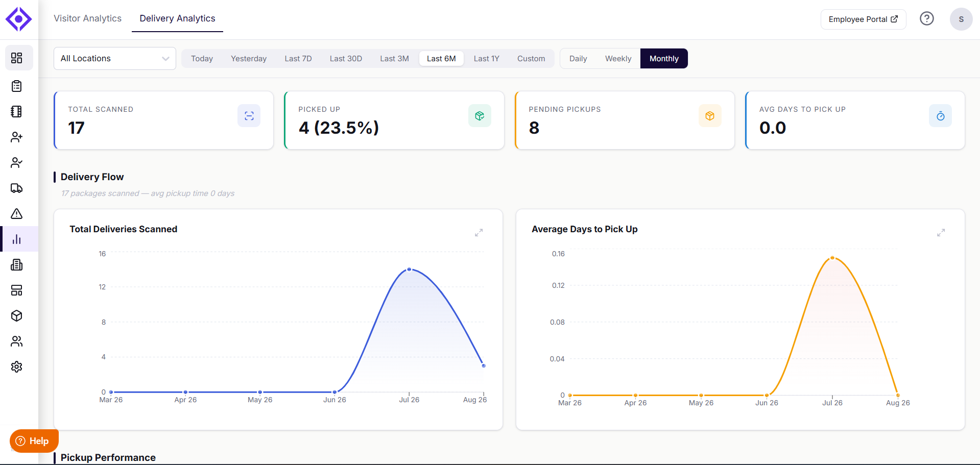Click the orange Help button
980x465 pixels.
coord(34,441)
